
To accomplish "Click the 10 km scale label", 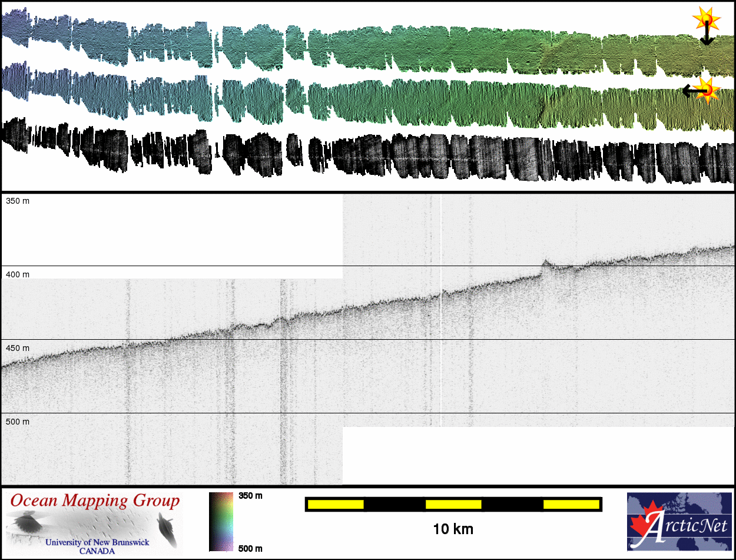I will 453,529.
